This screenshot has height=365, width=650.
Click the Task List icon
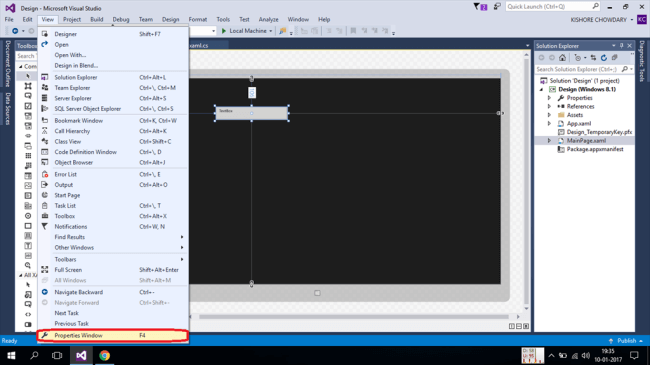click(45, 205)
